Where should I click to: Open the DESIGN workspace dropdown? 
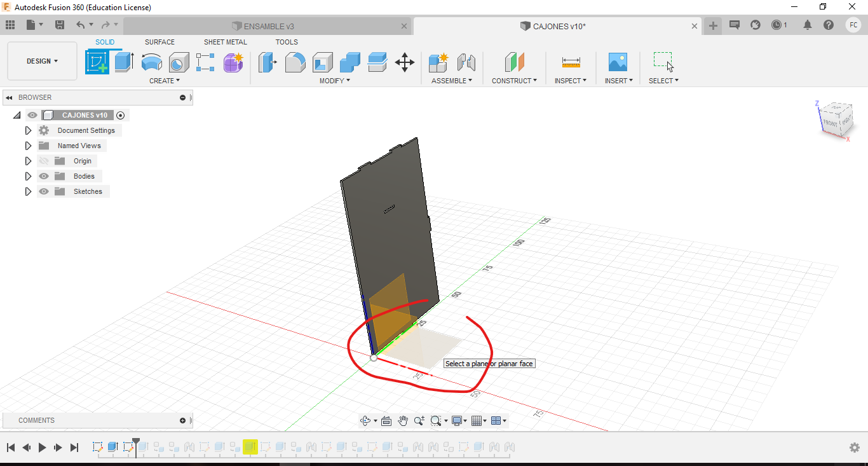(42, 61)
